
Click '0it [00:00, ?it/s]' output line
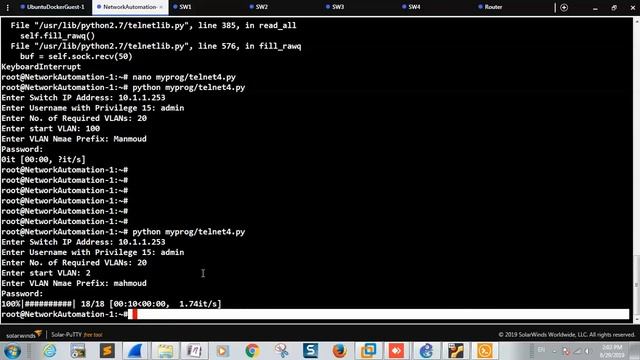[x=43, y=159]
